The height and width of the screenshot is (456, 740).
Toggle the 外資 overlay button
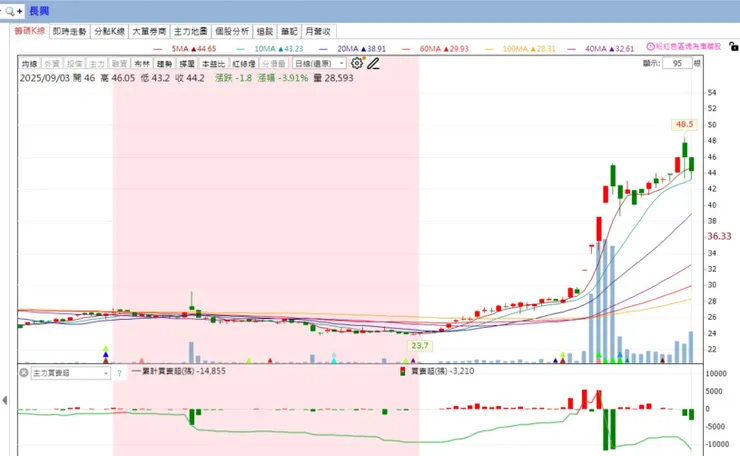(x=51, y=63)
